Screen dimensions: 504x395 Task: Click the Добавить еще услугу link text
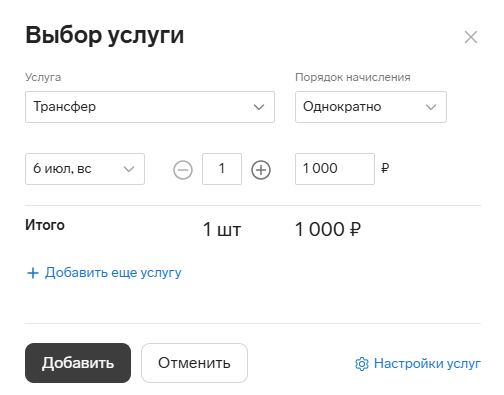(x=113, y=273)
